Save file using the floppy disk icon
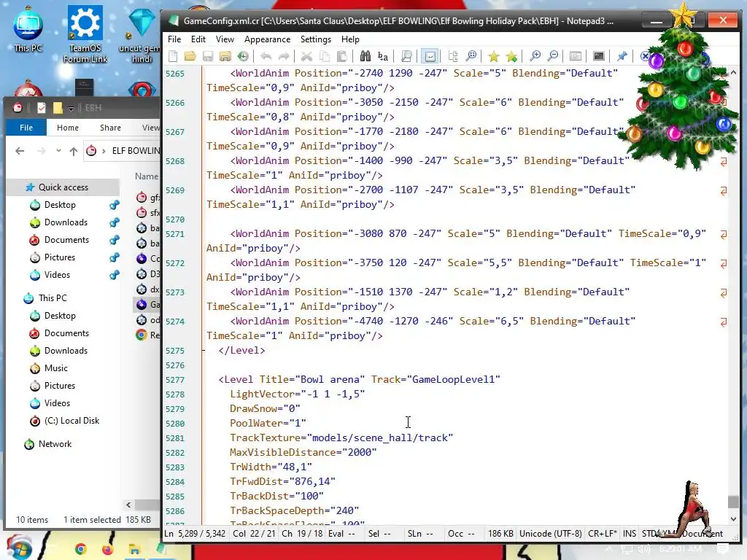 click(208, 57)
